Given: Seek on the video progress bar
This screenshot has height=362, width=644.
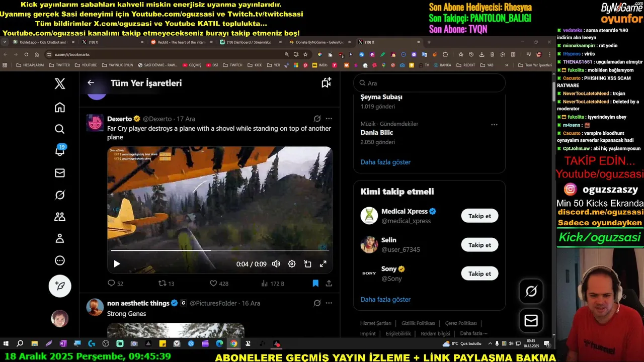Looking at the screenshot, I should pos(220,250).
